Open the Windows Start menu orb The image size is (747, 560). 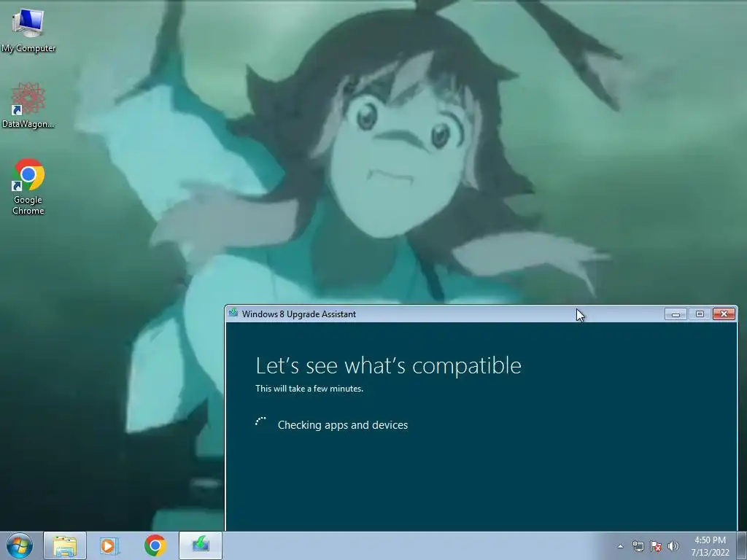click(20, 545)
